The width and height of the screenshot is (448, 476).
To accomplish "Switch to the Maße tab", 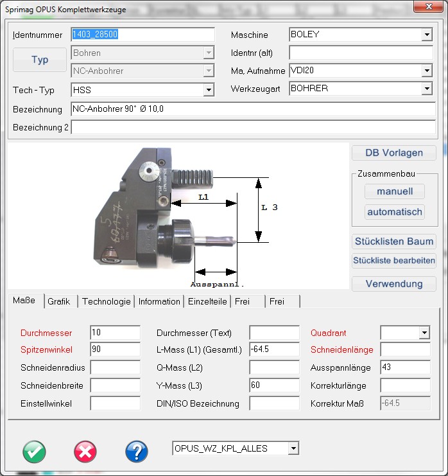I will 24,301.
